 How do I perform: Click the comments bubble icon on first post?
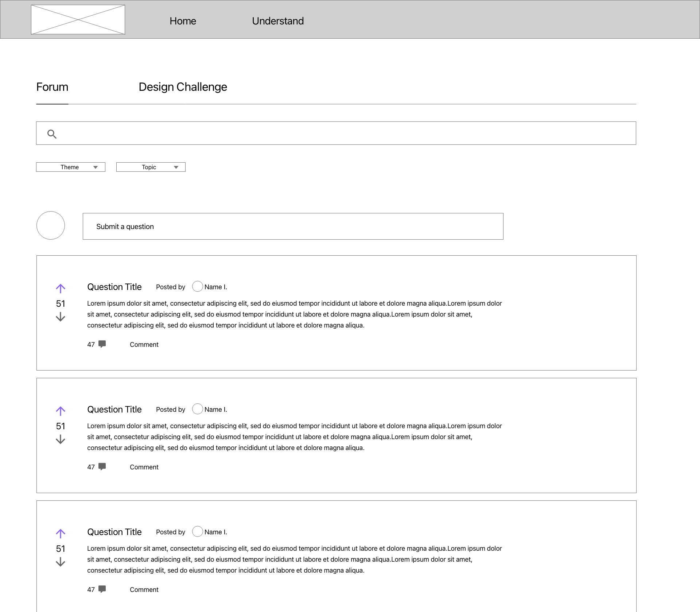102,344
